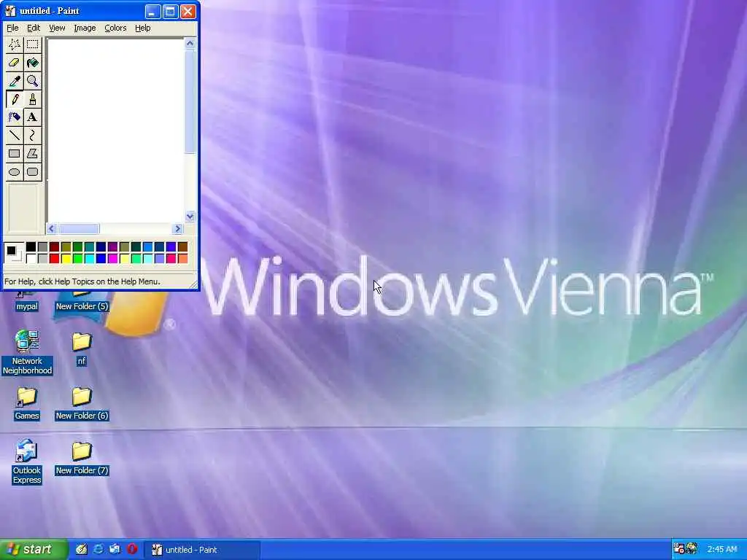Choose the Brush tool

click(32, 99)
